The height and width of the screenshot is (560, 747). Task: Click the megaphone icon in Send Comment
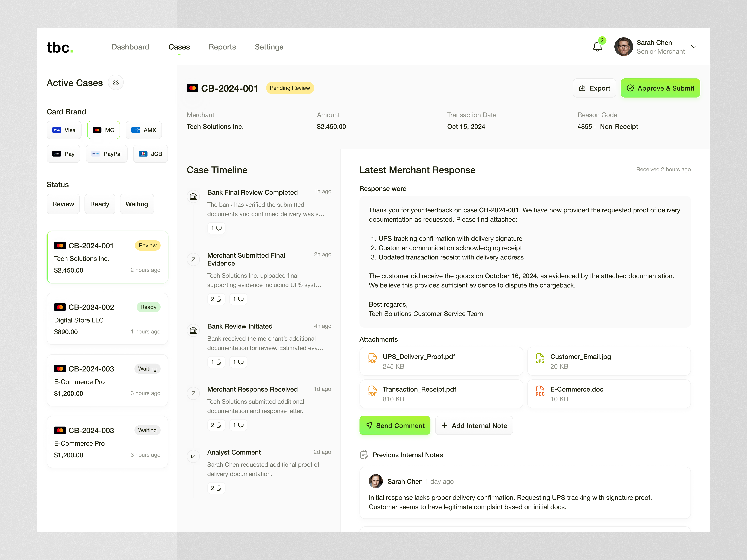tap(369, 425)
